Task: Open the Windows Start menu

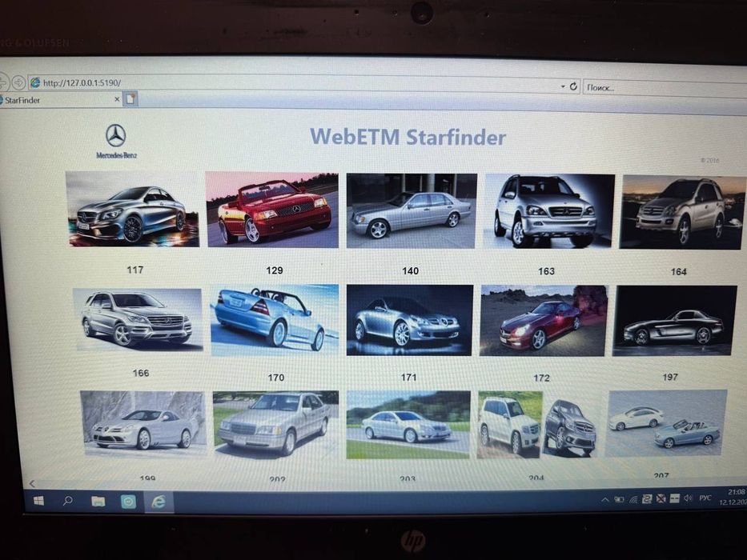Action: pos(38,501)
